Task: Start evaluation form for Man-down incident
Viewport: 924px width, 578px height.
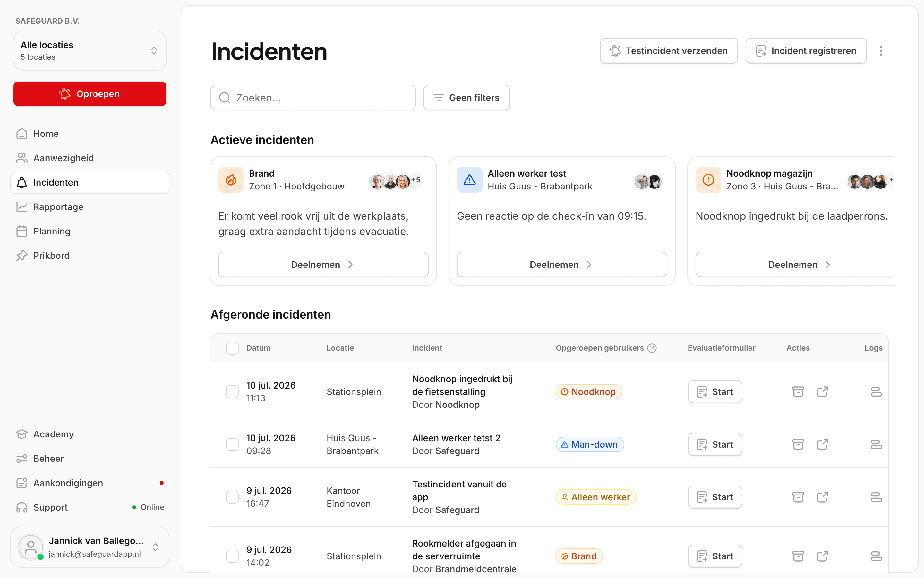Action: [x=715, y=444]
